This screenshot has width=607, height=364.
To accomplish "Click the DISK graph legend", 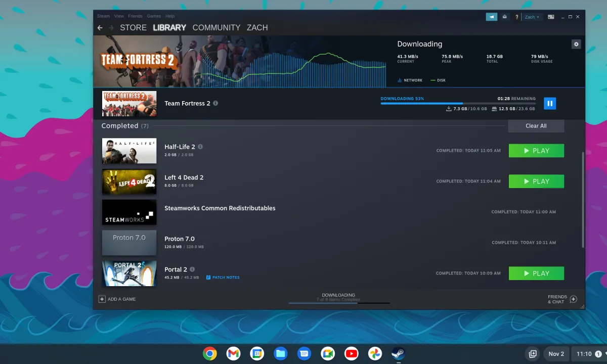I will pyautogui.click(x=438, y=80).
